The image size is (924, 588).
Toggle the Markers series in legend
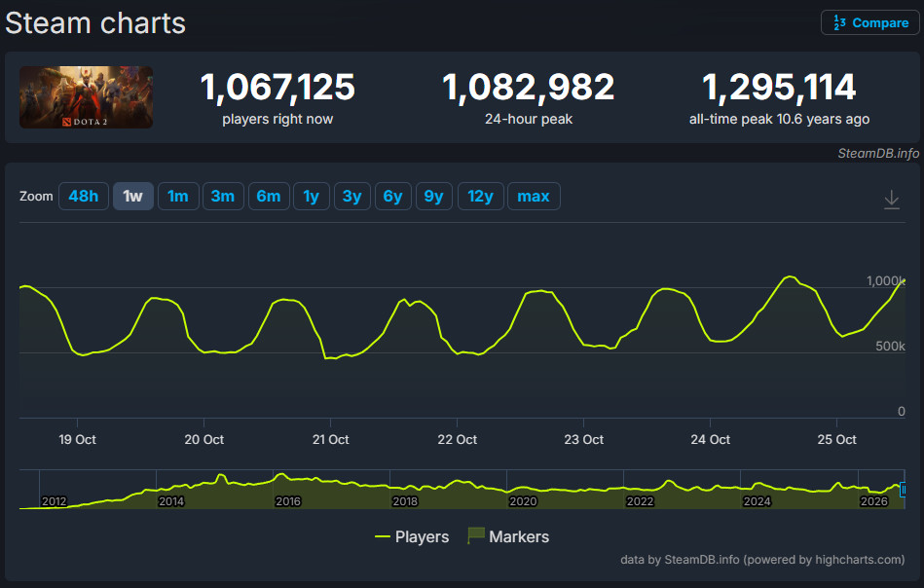(x=508, y=536)
